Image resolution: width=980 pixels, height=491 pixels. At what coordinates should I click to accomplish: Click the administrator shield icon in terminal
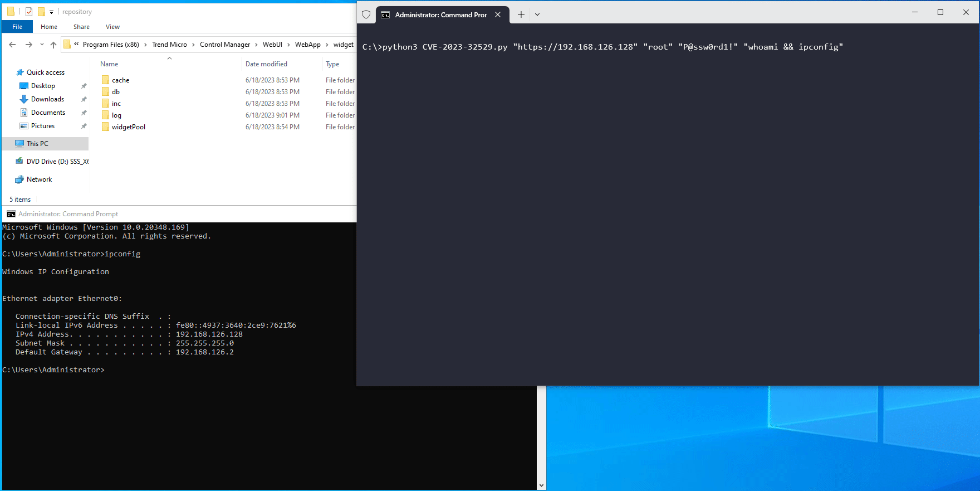(x=366, y=14)
